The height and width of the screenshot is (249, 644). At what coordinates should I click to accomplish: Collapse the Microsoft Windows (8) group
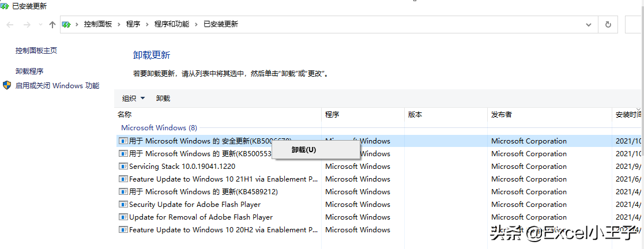tap(159, 128)
